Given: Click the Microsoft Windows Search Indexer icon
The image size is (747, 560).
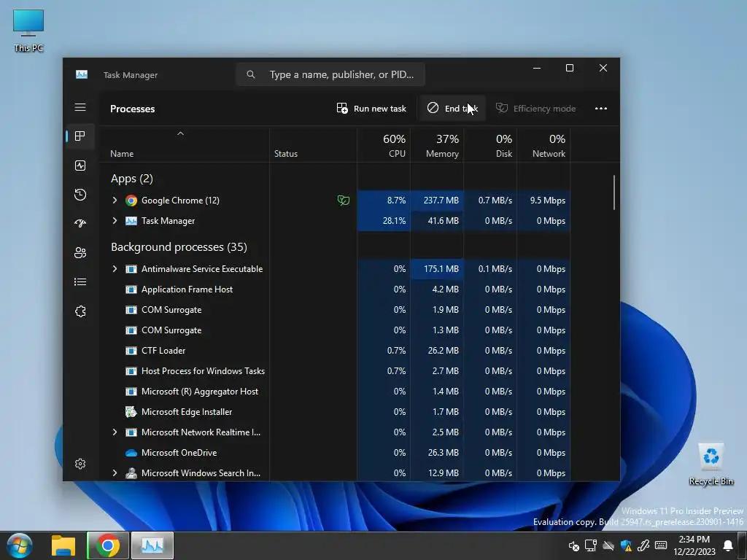Looking at the screenshot, I should pos(131,473).
